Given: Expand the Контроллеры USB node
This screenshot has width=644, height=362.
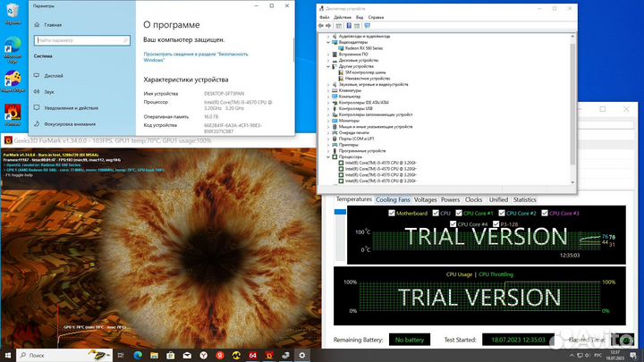Looking at the screenshot, I should pyautogui.click(x=328, y=109).
